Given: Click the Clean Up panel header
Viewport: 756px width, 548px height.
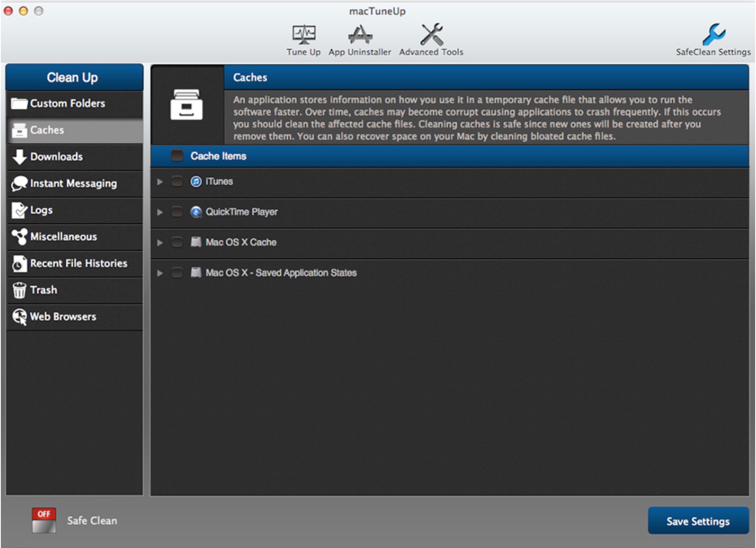Looking at the screenshot, I should (74, 77).
